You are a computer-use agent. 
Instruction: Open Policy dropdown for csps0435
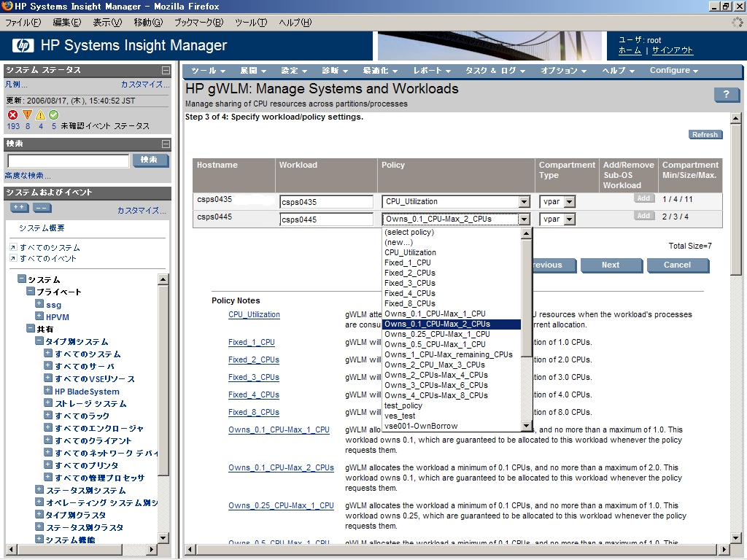tap(524, 202)
